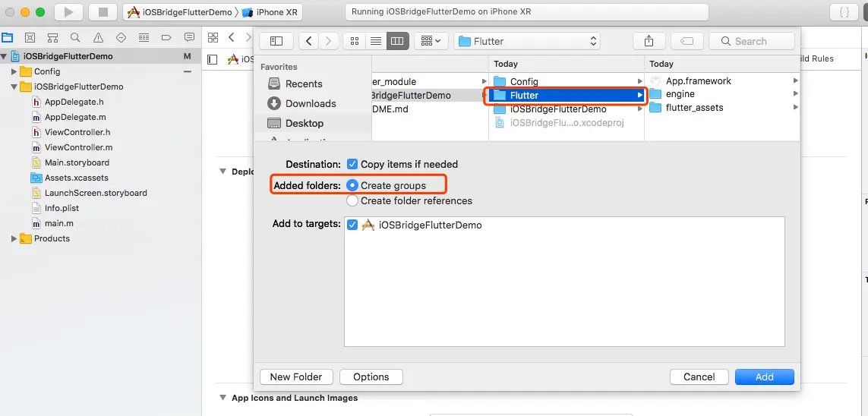Click the Edit Tags button in file dialog
This screenshot has height=416, width=868.
(x=687, y=41)
